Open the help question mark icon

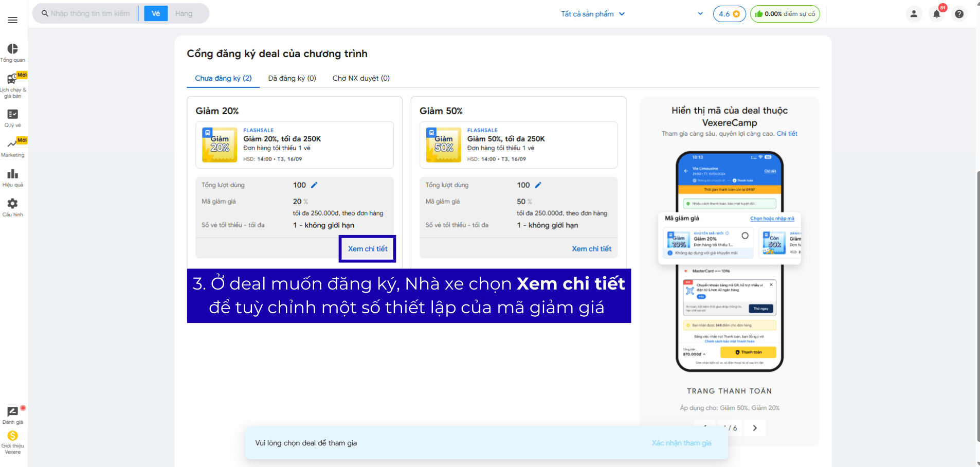959,14
